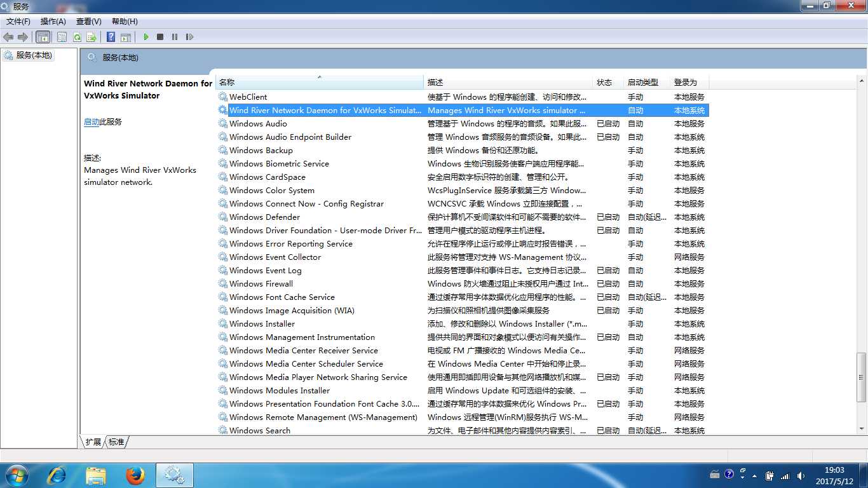The height and width of the screenshot is (488, 868).
Task: Open the 帮助(H) menu
Action: tap(125, 22)
